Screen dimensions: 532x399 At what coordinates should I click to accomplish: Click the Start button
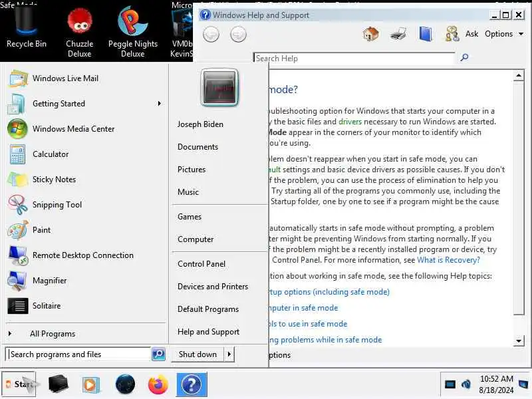tap(19, 384)
